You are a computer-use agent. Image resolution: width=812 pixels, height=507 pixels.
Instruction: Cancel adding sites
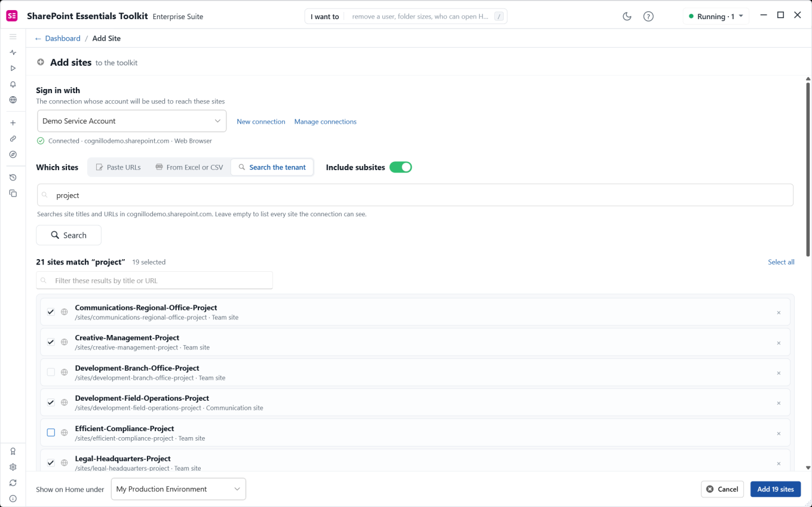(722, 489)
